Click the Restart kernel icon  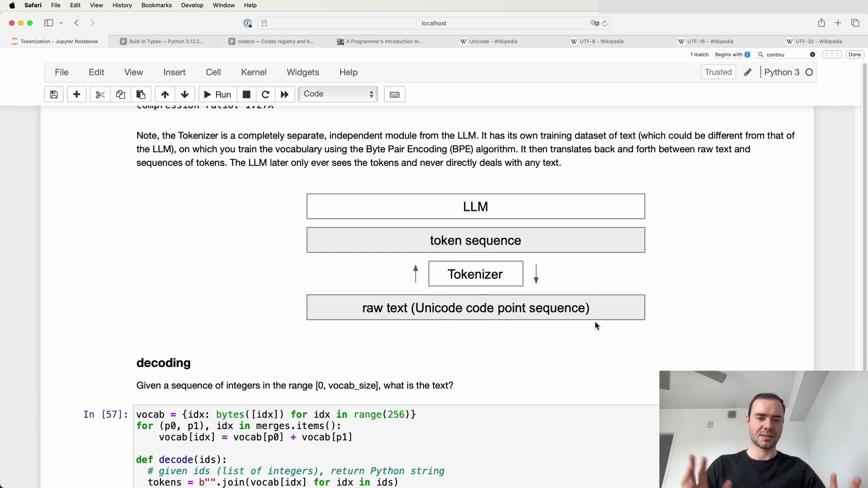[265, 94]
